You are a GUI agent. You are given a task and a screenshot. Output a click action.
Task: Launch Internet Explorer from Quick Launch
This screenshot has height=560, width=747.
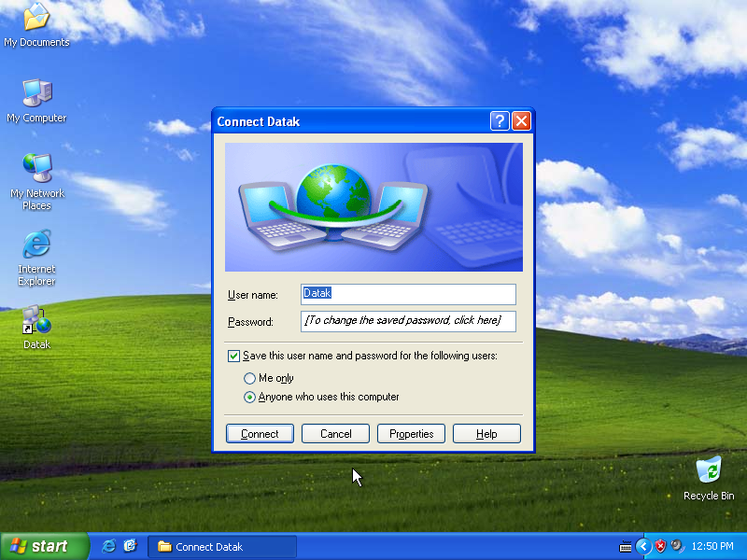click(x=108, y=546)
